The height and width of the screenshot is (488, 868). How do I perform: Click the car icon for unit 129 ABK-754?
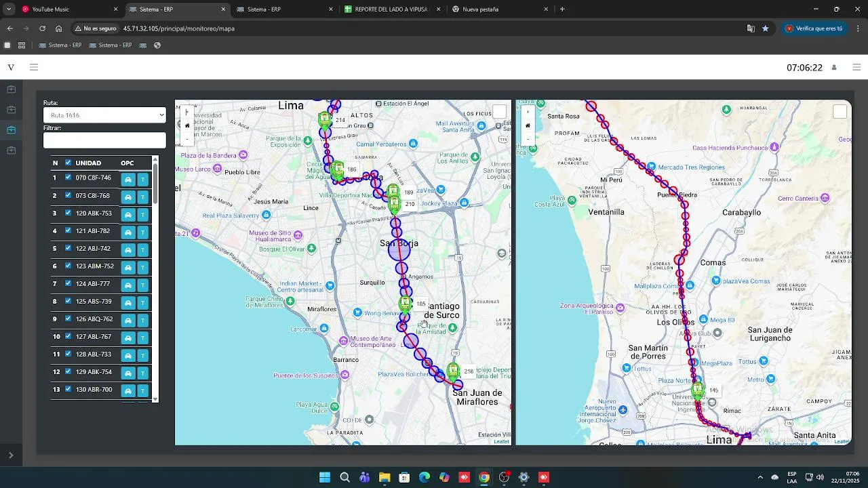128,373
